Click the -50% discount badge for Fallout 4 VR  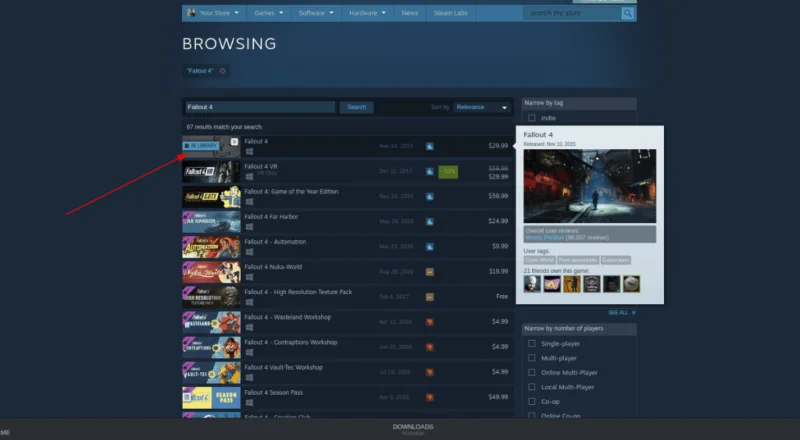tap(448, 172)
